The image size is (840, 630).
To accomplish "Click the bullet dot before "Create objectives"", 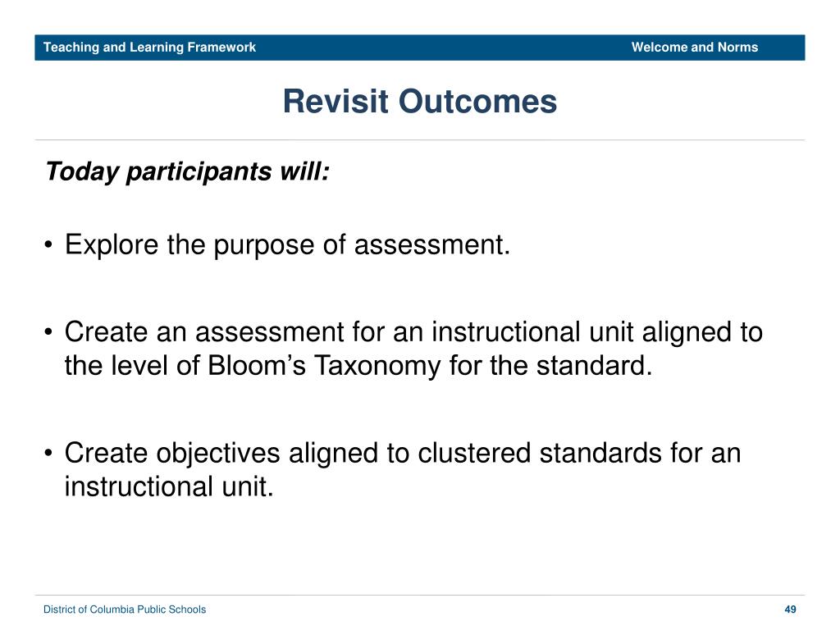I will pyautogui.click(x=48, y=453).
